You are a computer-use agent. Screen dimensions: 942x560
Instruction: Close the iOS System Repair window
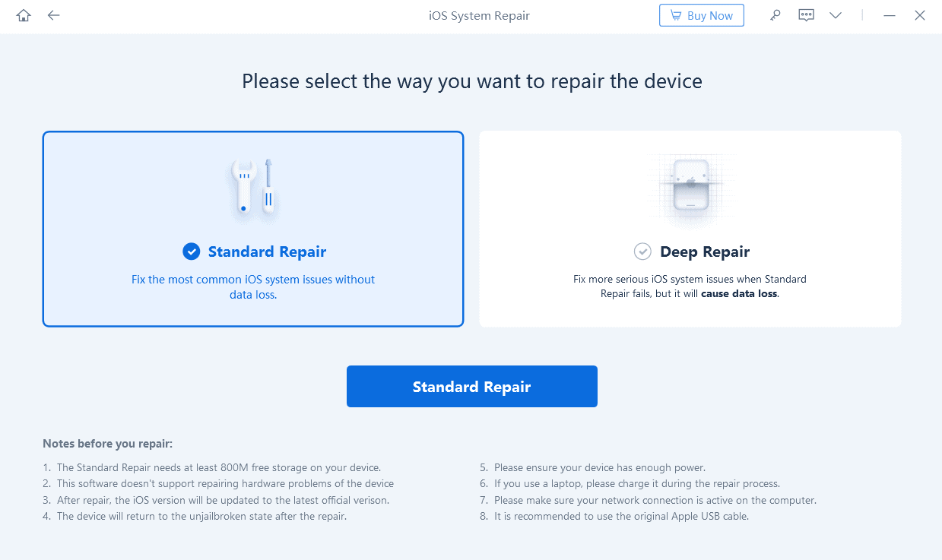point(920,15)
